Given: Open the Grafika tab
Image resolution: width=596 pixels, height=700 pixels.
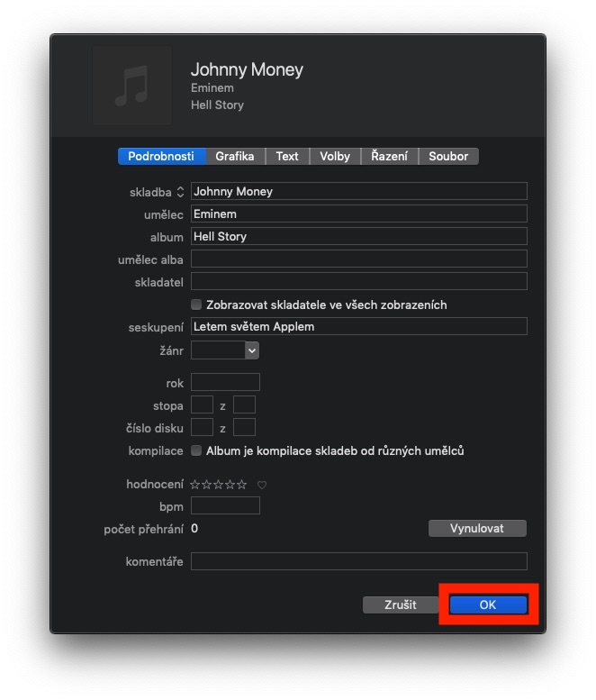Looking at the screenshot, I should (235, 156).
